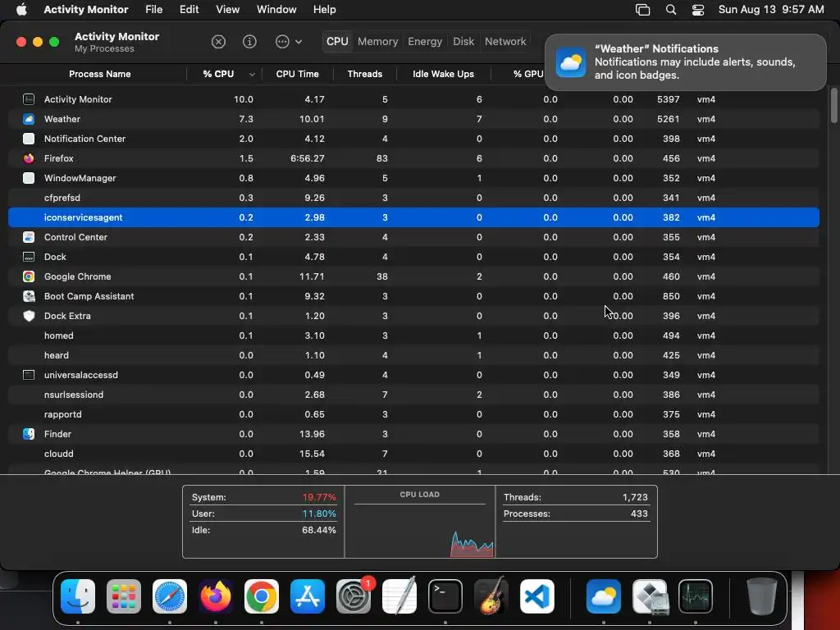This screenshot has height=630, width=840.
Task: Click the Firefox process row icon
Action: (29, 158)
